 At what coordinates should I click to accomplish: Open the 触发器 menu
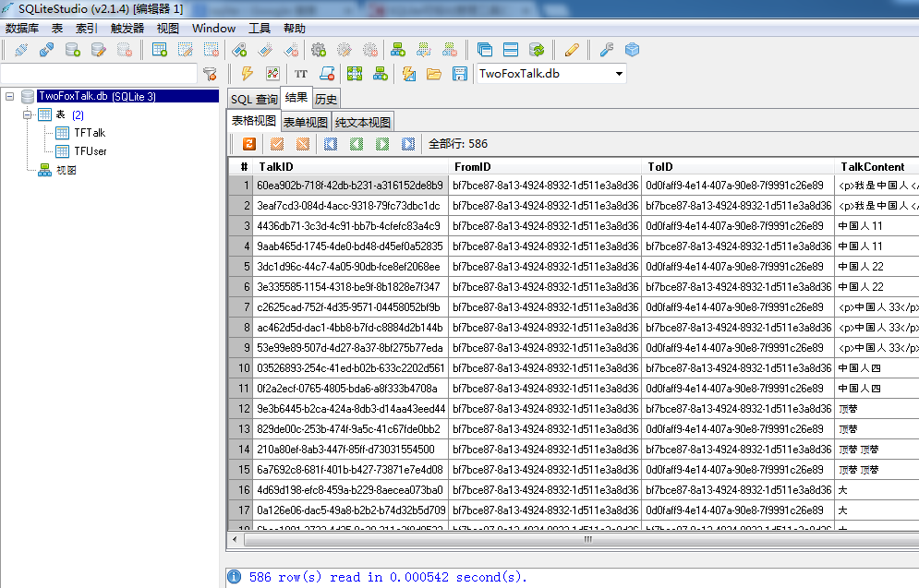click(x=127, y=28)
